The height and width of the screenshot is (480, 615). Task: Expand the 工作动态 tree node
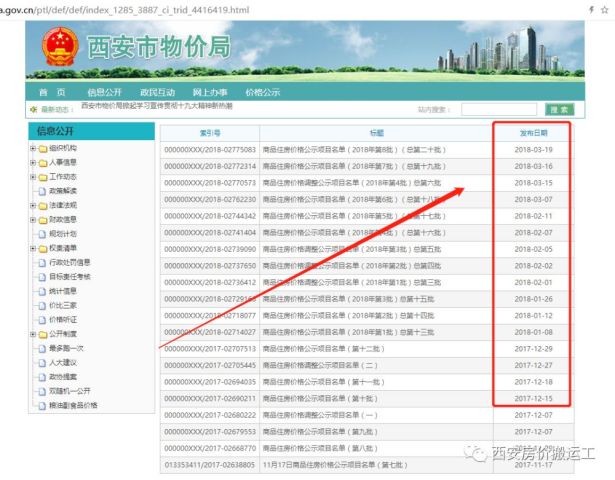click(x=33, y=177)
